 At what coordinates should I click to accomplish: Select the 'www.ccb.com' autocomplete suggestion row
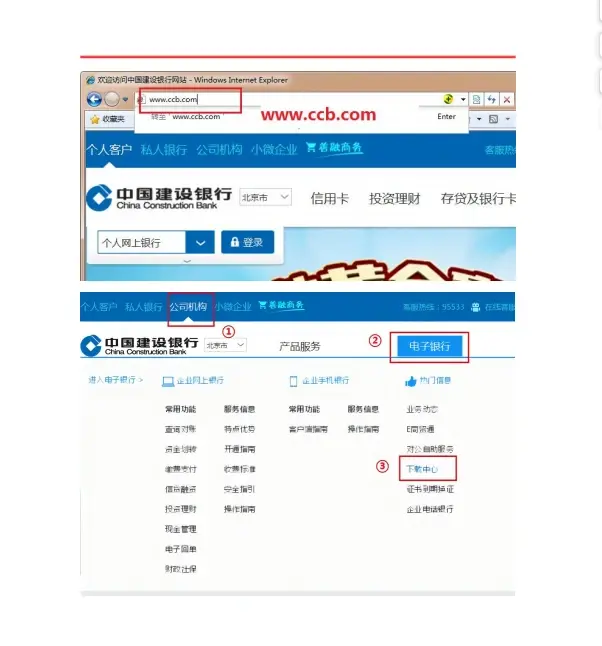tap(301, 117)
